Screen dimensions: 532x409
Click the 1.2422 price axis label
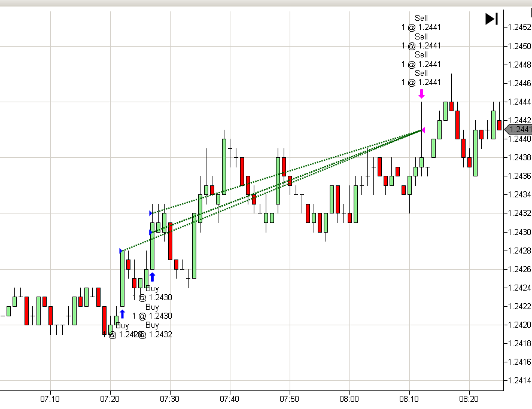pyautogui.click(x=519, y=306)
